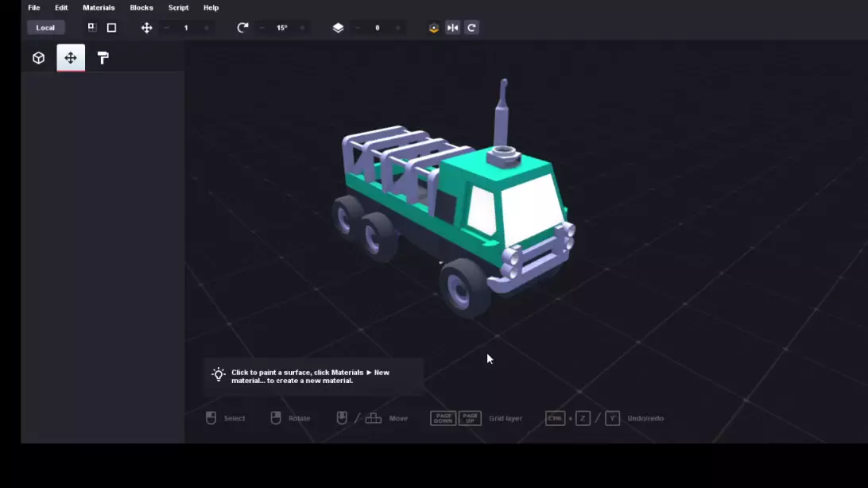Select the Paint roller tool tab
This screenshot has width=868, height=488.
[x=103, y=57]
